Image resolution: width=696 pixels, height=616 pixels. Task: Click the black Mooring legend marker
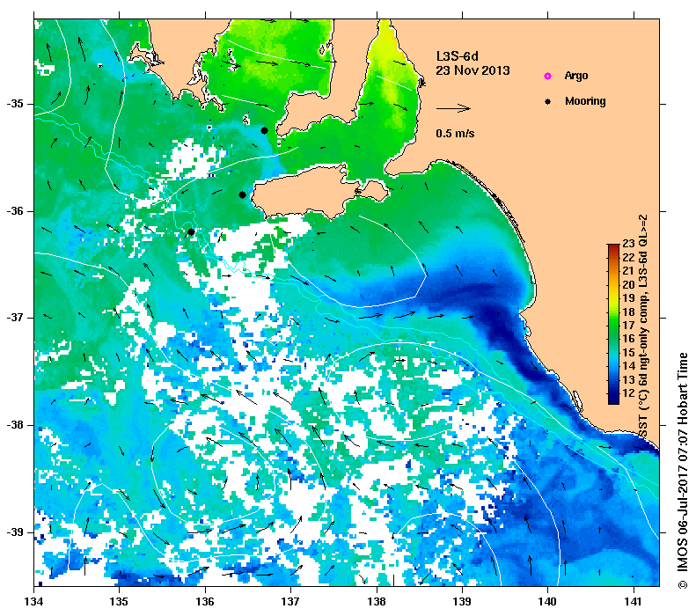tap(548, 101)
